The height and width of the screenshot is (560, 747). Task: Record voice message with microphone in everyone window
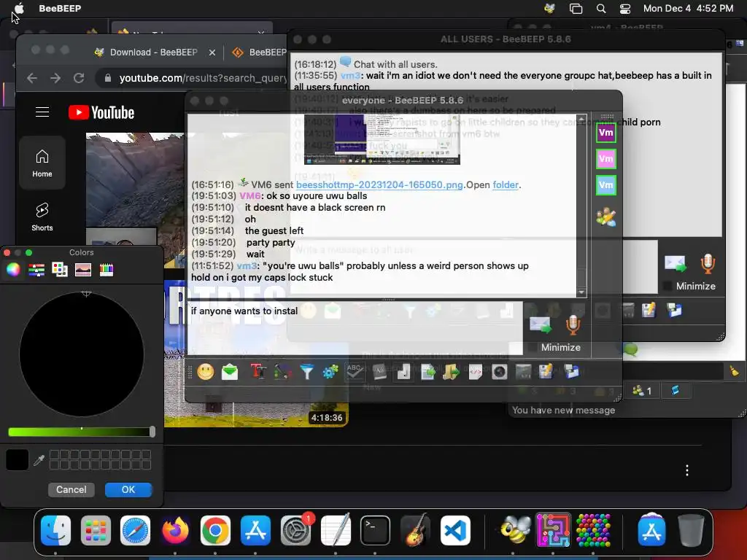[x=573, y=325]
